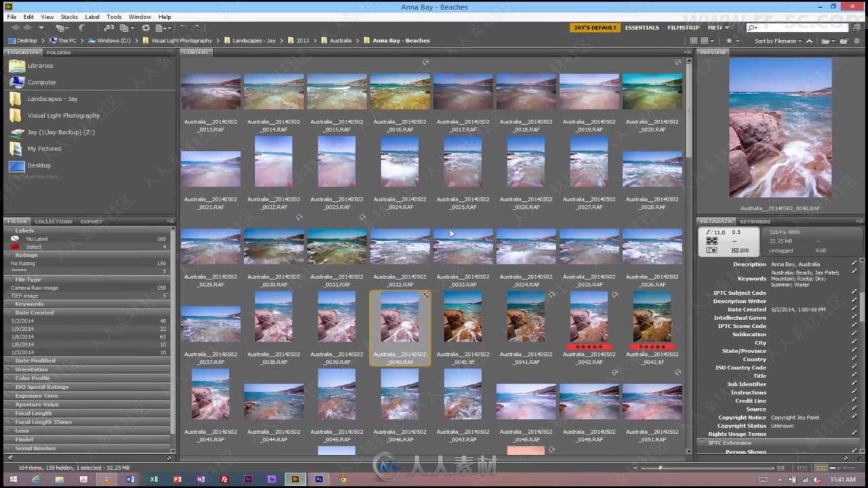Toggle the No Rating filter
Image resolution: width=868 pixels, height=488 pixels.
pos(87,263)
